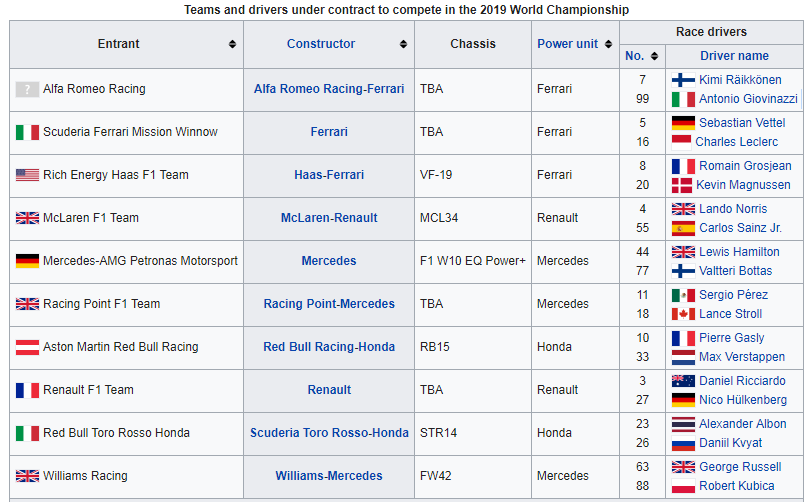The height and width of the screenshot is (502, 808).
Task: Open Max Verstappen driver page
Action: tap(742, 357)
